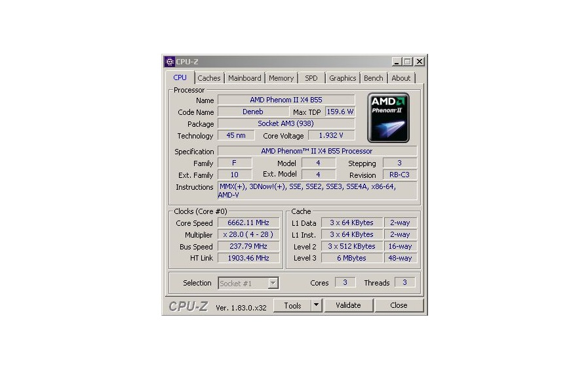
Task: Click the HT Link value 1903.46 MHz
Action: coord(248,258)
